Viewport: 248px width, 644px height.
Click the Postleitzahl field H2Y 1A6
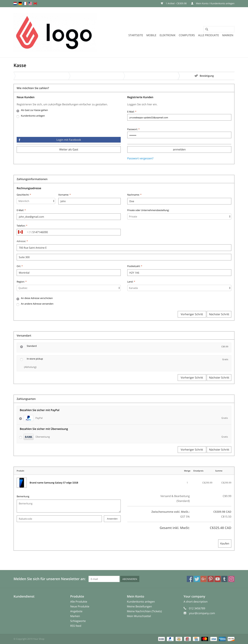pos(179,273)
